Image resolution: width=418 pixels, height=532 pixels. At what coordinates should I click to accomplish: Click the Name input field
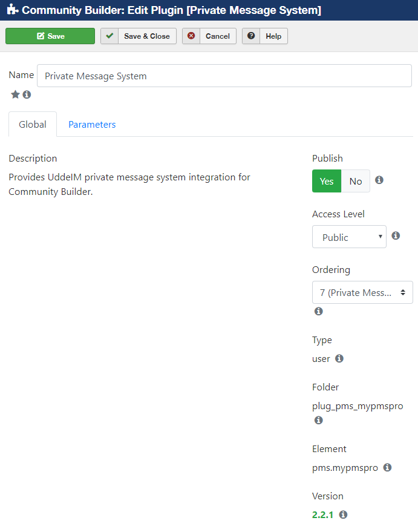pyautogui.click(x=224, y=76)
